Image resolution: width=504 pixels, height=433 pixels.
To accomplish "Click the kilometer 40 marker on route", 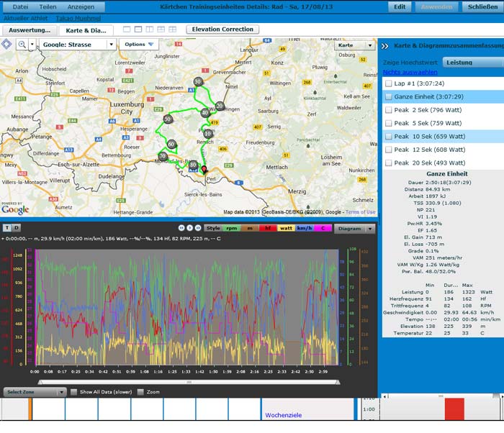I will pyautogui.click(x=205, y=113).
